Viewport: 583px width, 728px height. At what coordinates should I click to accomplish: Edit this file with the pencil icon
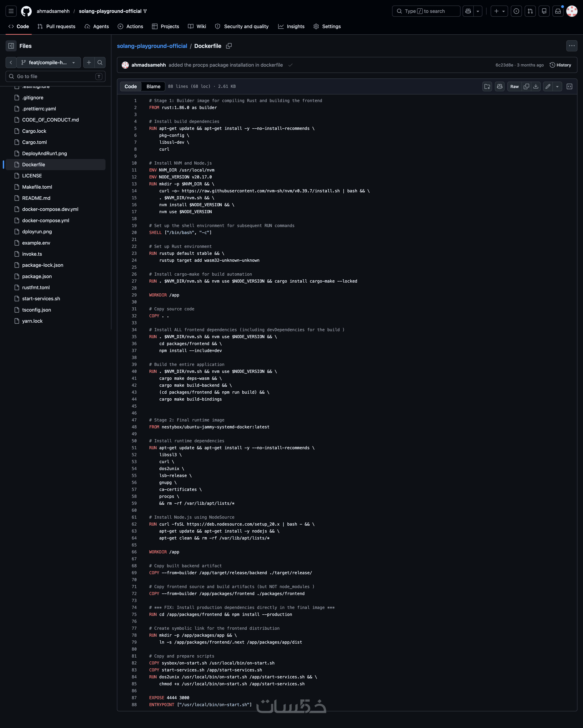548,86
